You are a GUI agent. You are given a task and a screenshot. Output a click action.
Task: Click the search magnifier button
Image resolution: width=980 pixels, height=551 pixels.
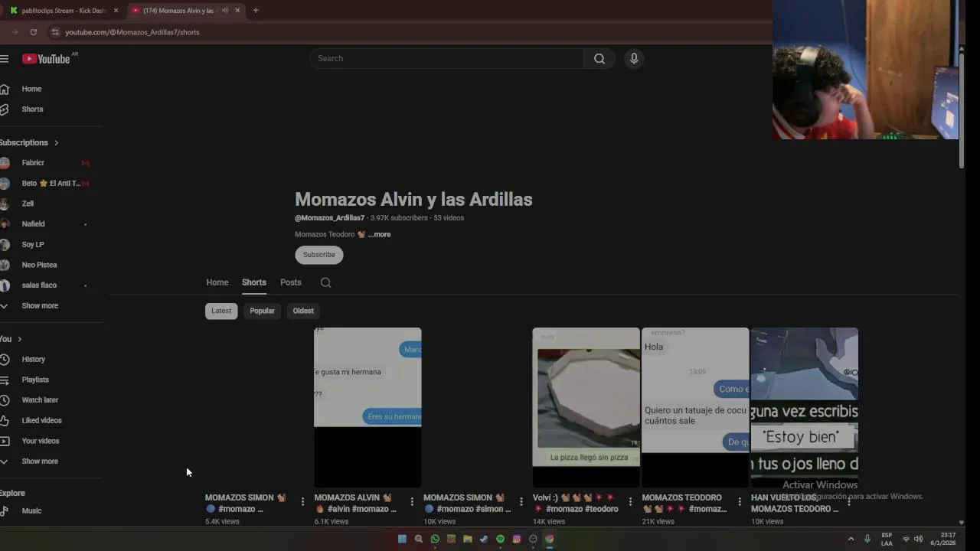599,58
